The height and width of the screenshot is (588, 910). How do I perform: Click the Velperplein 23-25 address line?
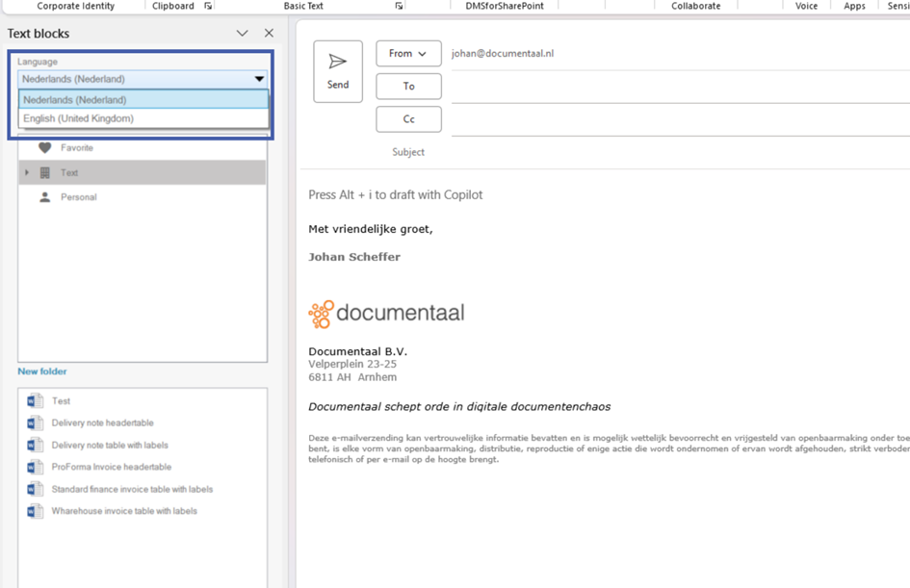pos(352,364)
